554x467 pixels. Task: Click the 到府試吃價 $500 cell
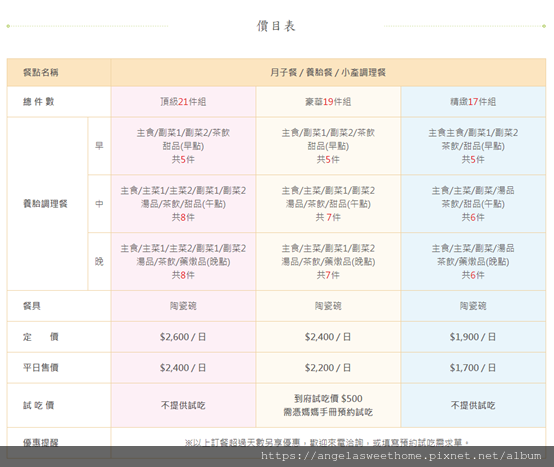coord(328,405)
